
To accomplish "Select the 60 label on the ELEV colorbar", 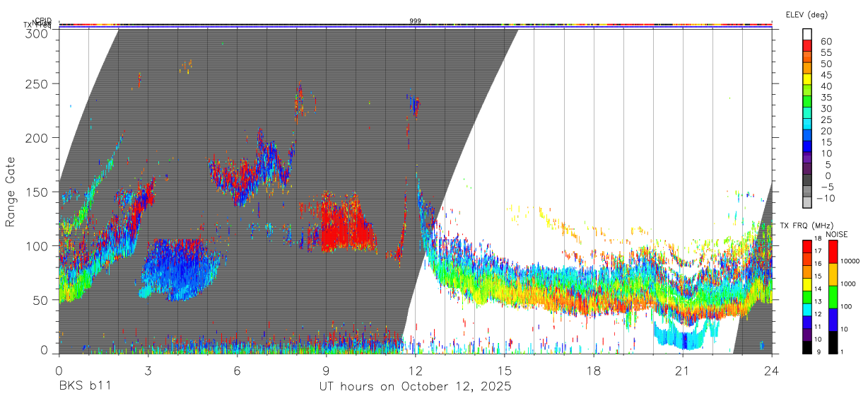I will click(826, 41).
